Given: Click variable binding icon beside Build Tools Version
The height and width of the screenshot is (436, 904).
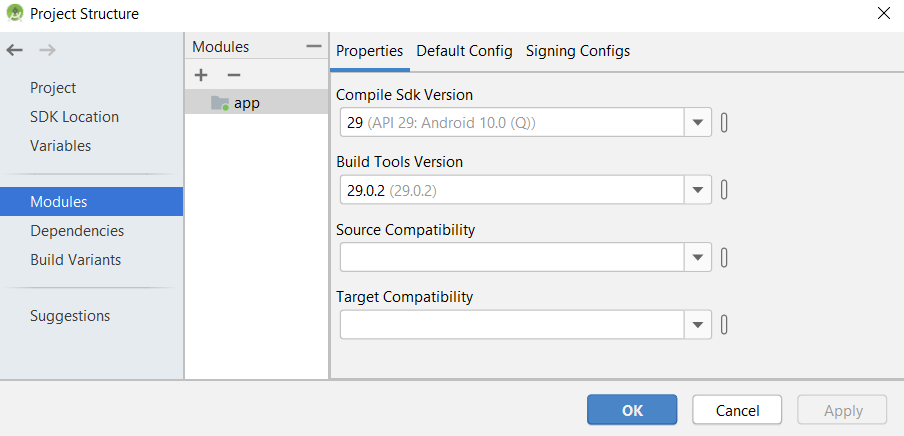Looking at the screenshot, I should (724, 190).
